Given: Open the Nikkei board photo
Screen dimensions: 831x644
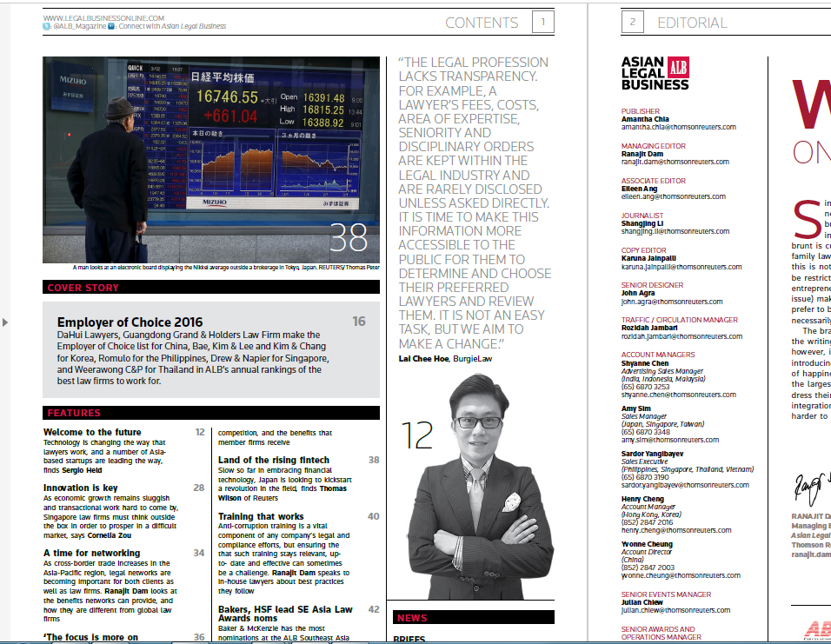Looking at the screenshot, I should coord(211,160).
